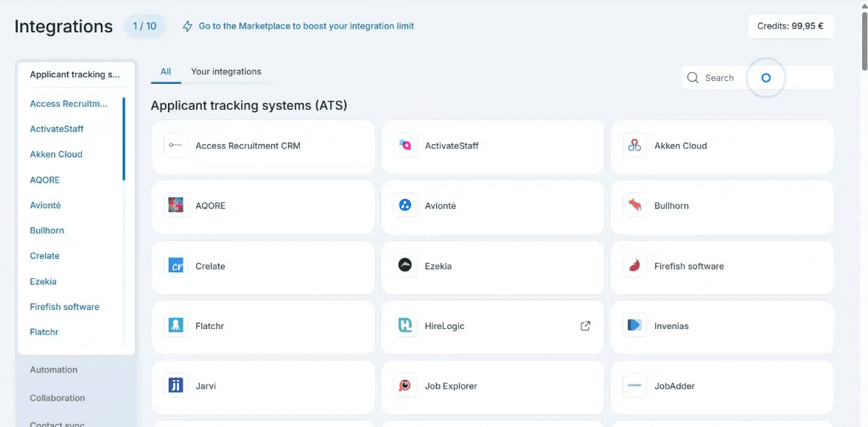Click the Ezekia logo icon
Viewport: 868px width, 427px height.
405,266
